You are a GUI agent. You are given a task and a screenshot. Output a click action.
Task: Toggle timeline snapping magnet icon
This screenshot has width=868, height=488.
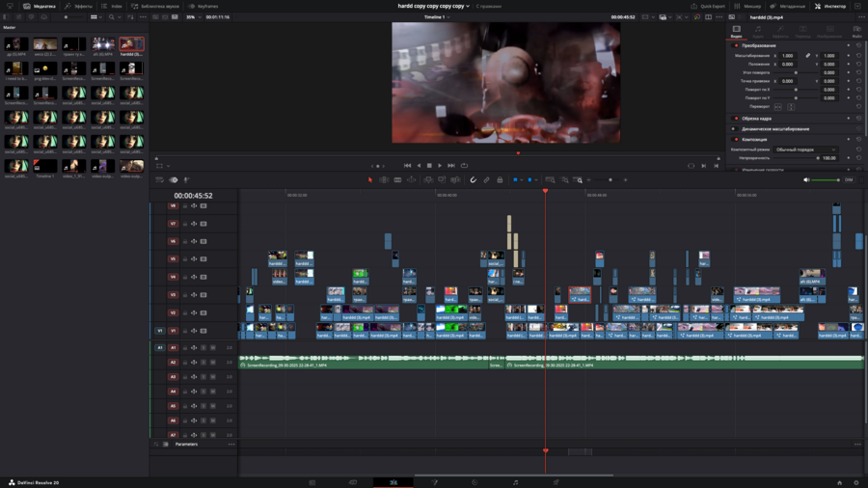474,179
